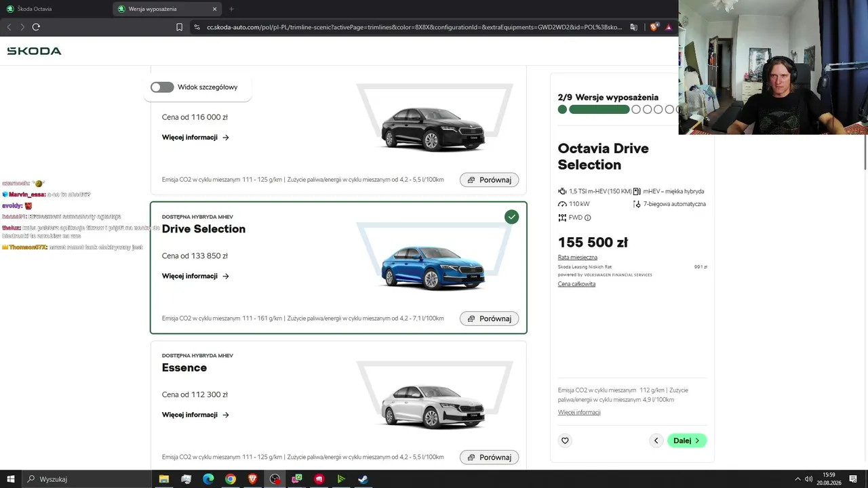
Task: Add configuration to favorites with heart icon
Action: (565, 441)
